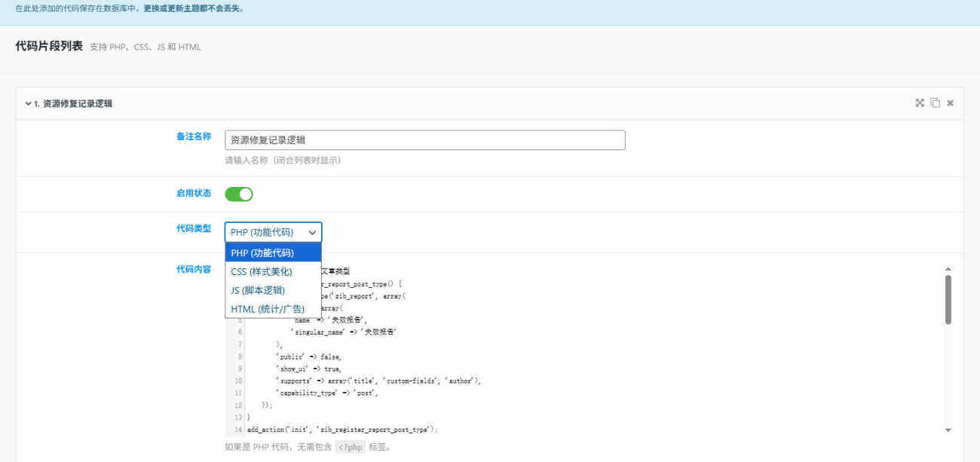The width and height of the screenshot is (980, 462).
Task: Click the code editor scrollbar up arrow
Action: coord(948,268)
